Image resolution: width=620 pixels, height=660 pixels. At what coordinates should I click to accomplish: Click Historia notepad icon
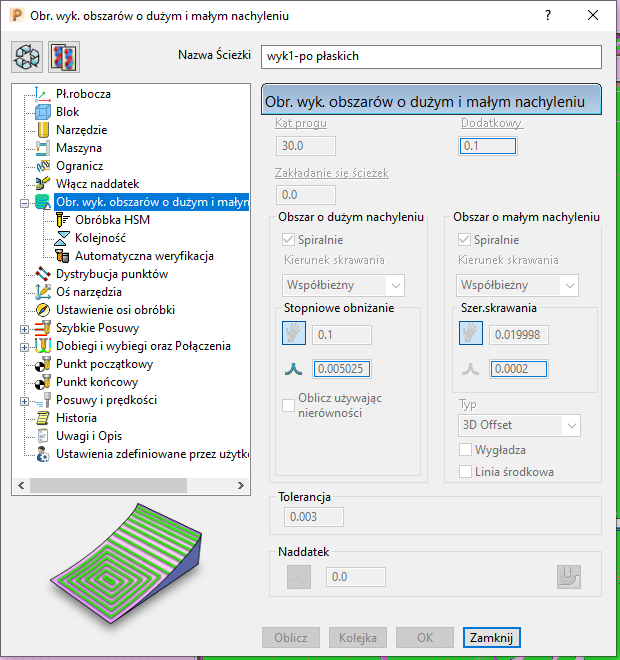click(43, 418)
